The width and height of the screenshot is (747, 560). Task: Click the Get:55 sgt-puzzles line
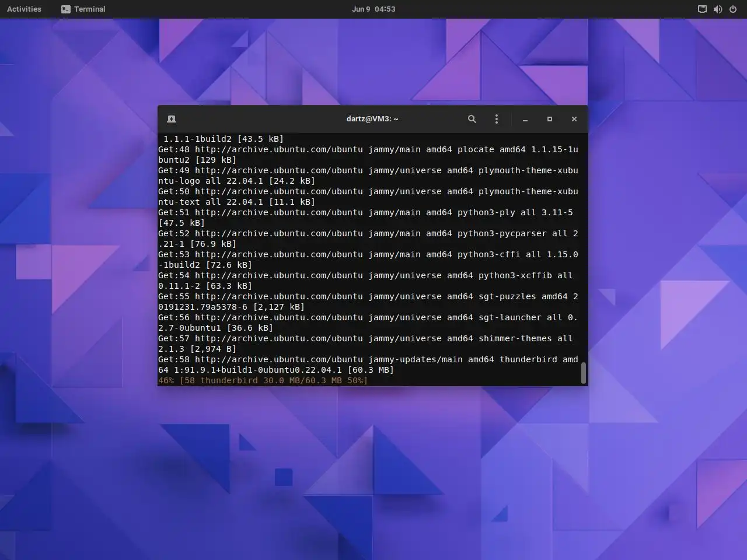click(368, 302)
